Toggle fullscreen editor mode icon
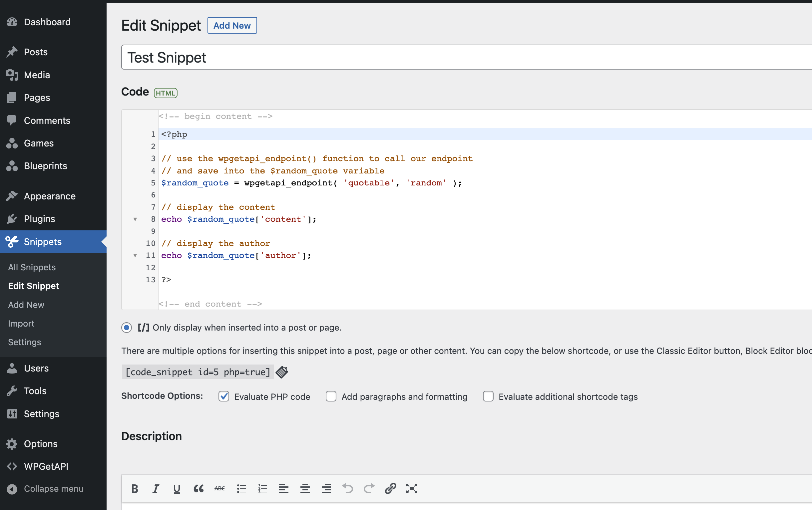 tap(411, 488)
